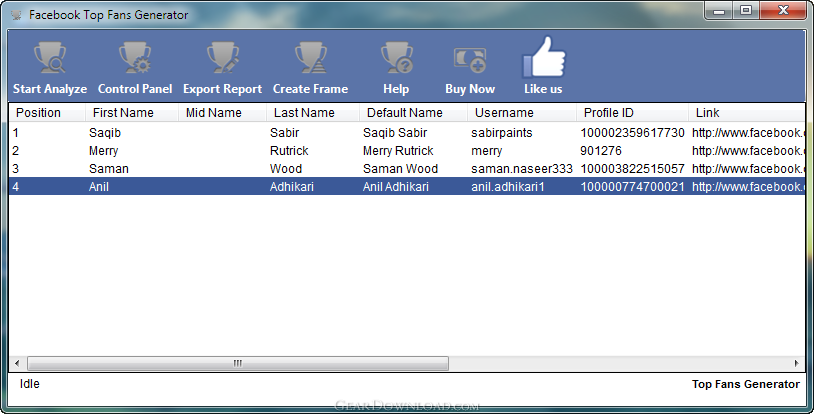Click default name Anil Adhikari
This screenshot has width=814, height=414.
pos(396,187)
